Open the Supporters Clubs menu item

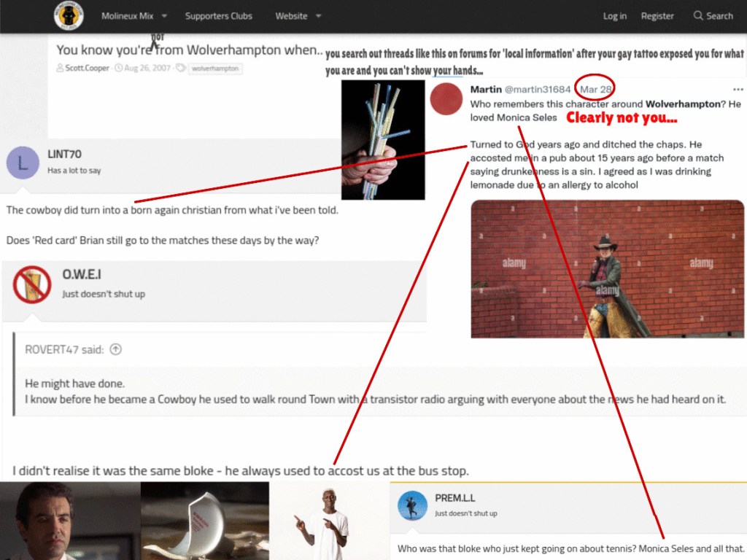click(x=218, y=16)
